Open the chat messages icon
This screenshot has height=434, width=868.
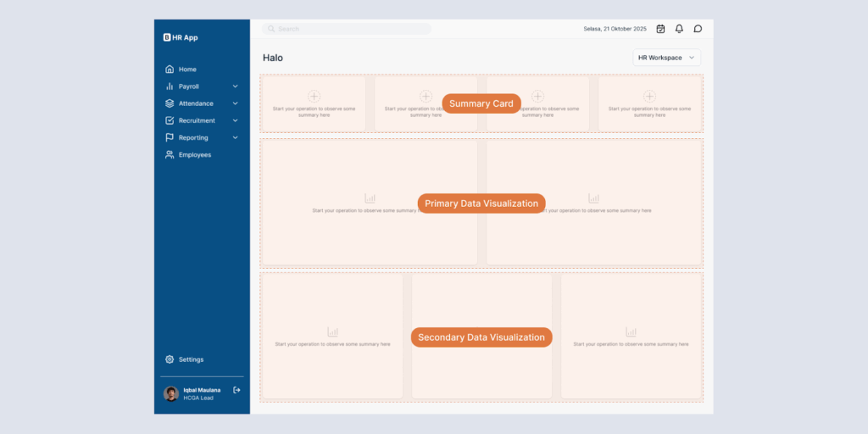[698, 29]
